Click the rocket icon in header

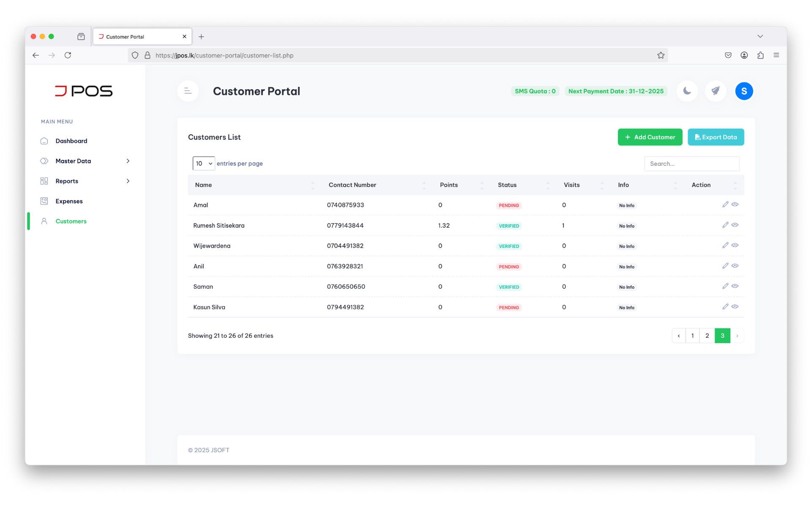pyautogui.click(x=716, y=91)
